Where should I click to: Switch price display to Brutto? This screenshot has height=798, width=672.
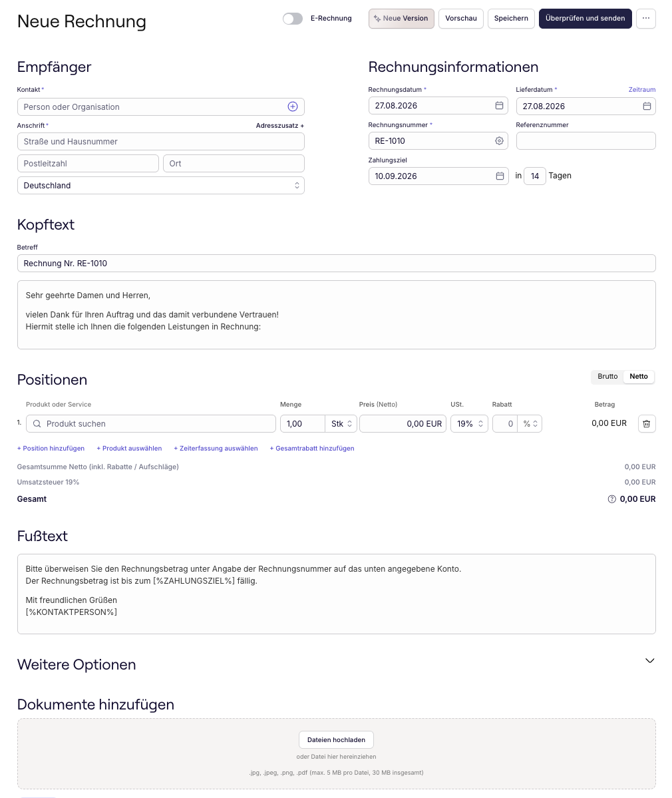[x=607, y=376]
